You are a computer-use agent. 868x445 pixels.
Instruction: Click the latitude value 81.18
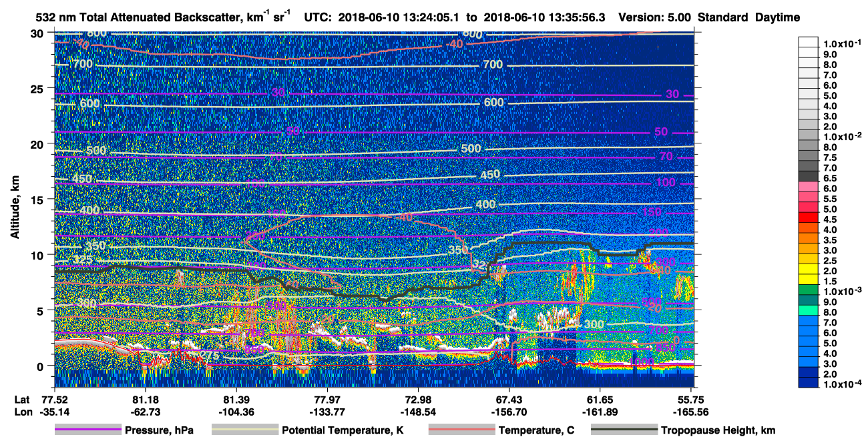145,399
